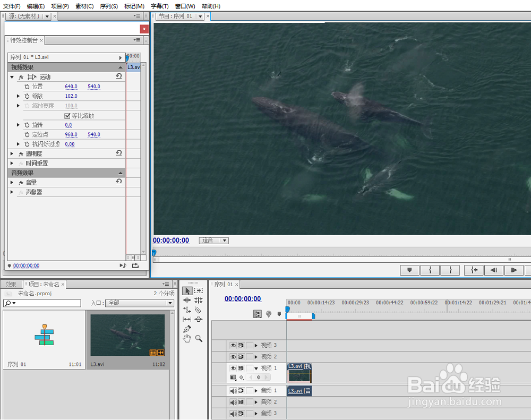The image size is (531, 420).
Task: Toggle animation stopwatch for 位置
Action: (27, 87)
